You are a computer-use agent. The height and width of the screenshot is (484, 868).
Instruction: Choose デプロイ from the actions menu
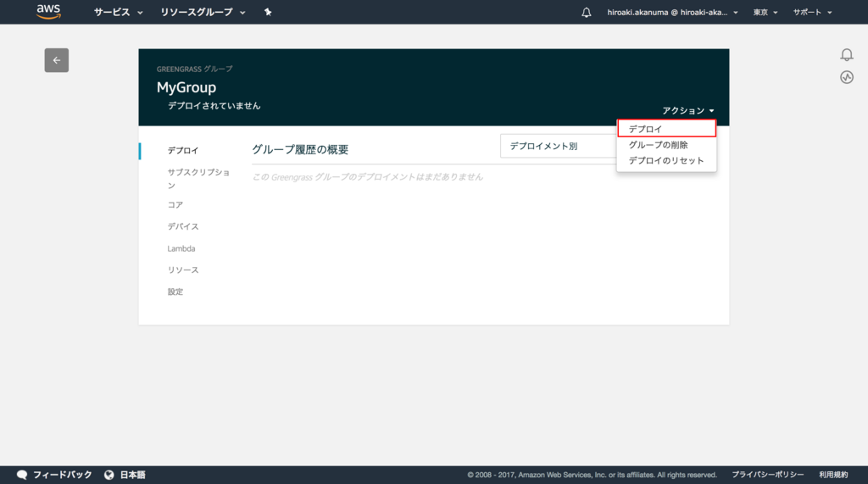point(666,129)
